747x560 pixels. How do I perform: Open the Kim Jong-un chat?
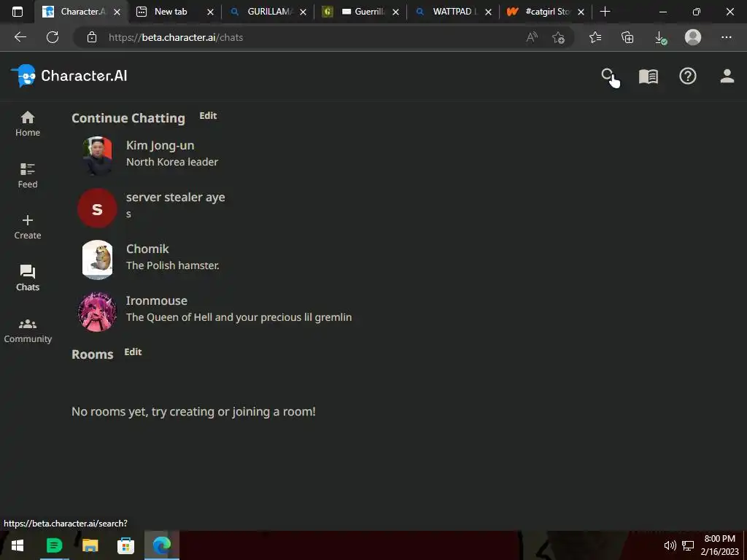click(171, 153)
